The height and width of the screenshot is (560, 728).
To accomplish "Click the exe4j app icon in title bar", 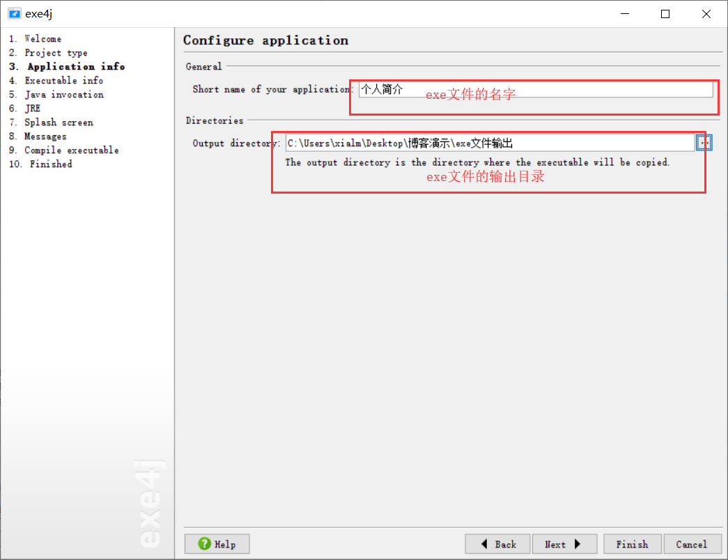I will point(15,13).
